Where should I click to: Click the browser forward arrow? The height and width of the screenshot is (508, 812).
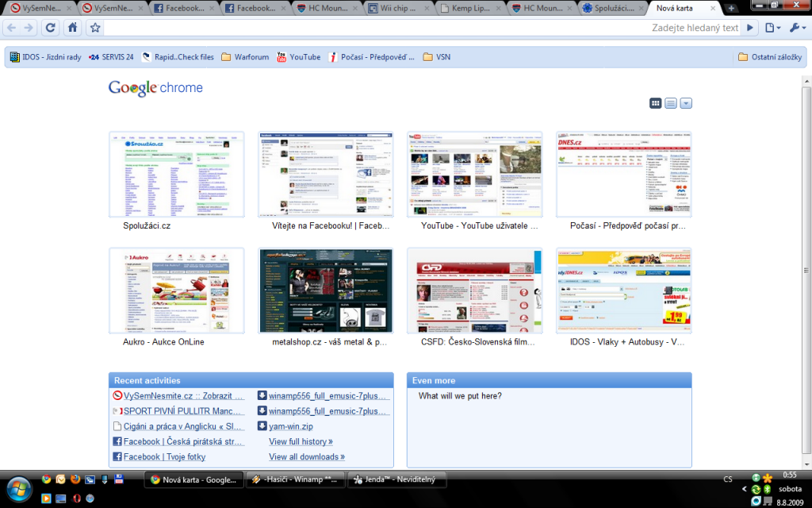click(x=29, y=28)
